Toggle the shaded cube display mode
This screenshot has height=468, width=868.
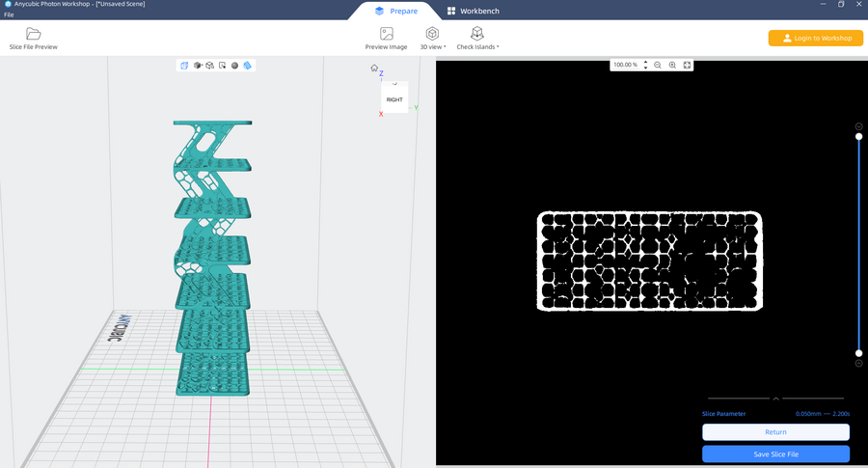pos(197,66)
